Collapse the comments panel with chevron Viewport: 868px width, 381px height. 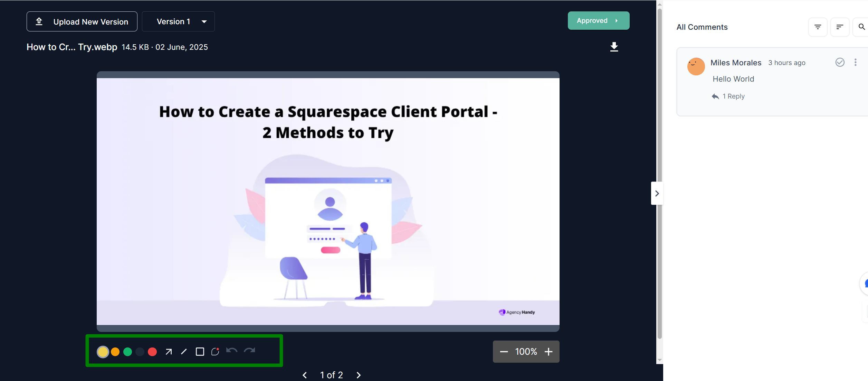[x=657, y=193]
